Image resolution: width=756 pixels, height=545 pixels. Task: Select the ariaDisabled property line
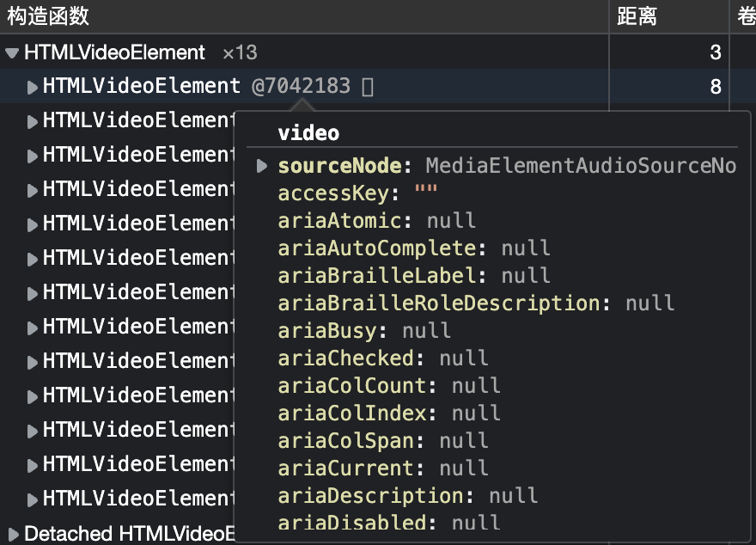(x=388, y=523)
